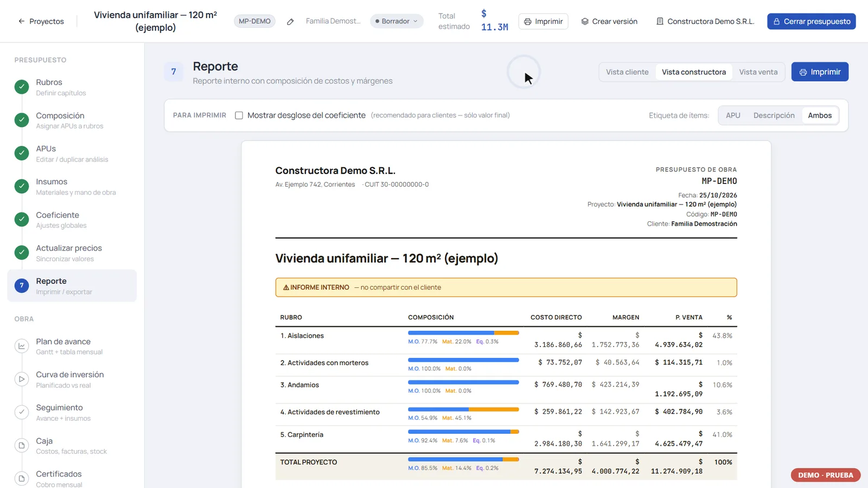Click the '2. Actividades con morteros' row label
The image size is (868, 488).
click(x=324, y=363)
